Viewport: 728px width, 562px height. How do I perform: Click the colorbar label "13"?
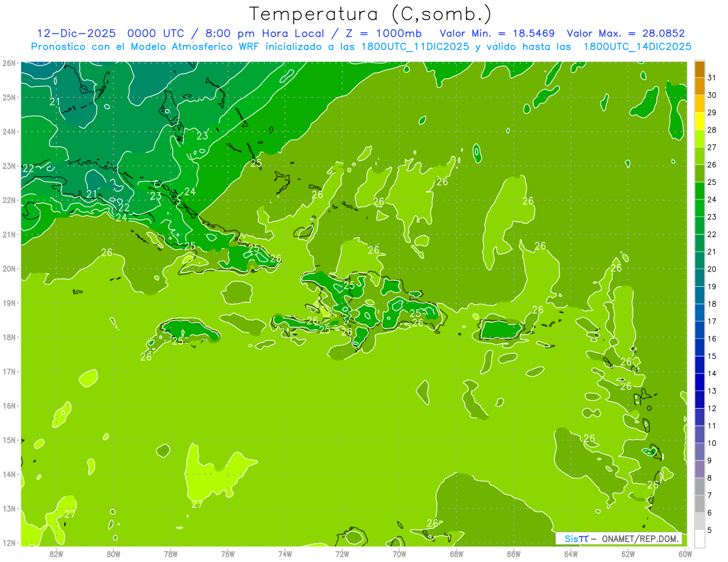point(712,391)
